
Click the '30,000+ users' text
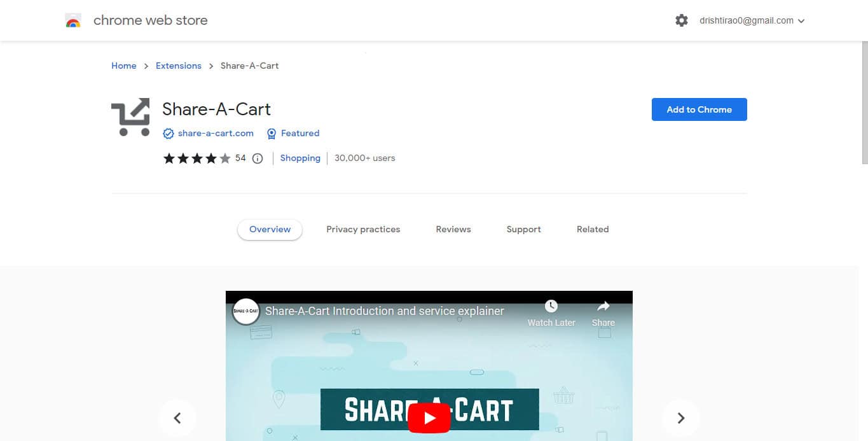coord(365,158)
